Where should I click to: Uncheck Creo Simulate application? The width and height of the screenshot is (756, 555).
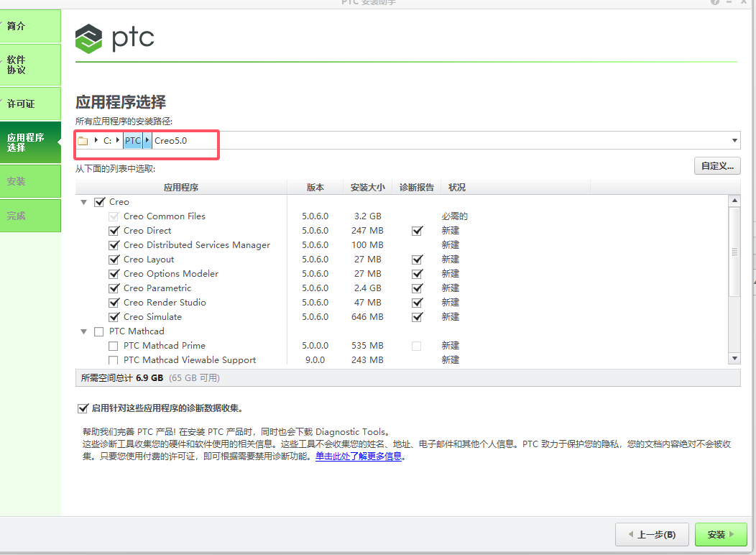114,317
